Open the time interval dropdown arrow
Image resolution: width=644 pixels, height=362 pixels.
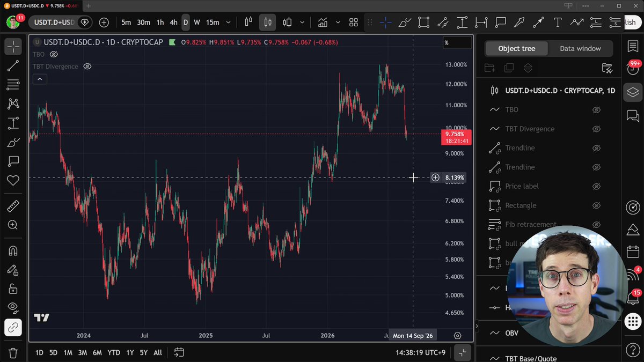(x=228, y=23)
